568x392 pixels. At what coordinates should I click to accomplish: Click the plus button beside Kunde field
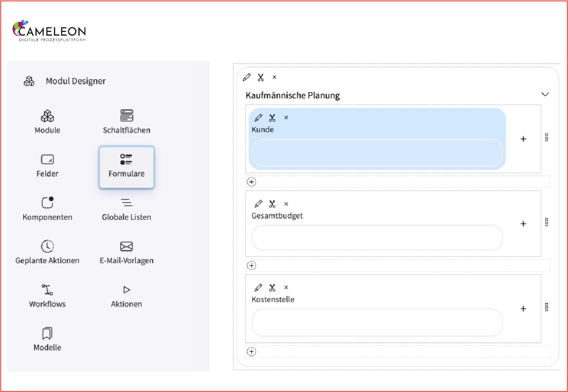click(523, 139)
